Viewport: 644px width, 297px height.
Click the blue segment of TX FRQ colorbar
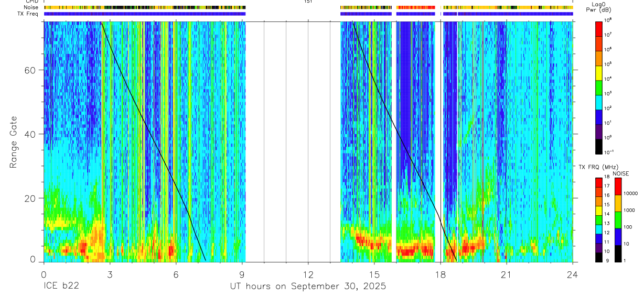(599, 238)
